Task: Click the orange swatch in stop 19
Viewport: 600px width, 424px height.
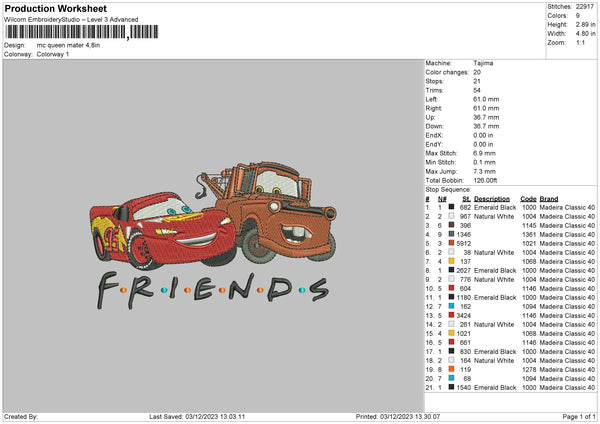Action: [x=452, y=370]
